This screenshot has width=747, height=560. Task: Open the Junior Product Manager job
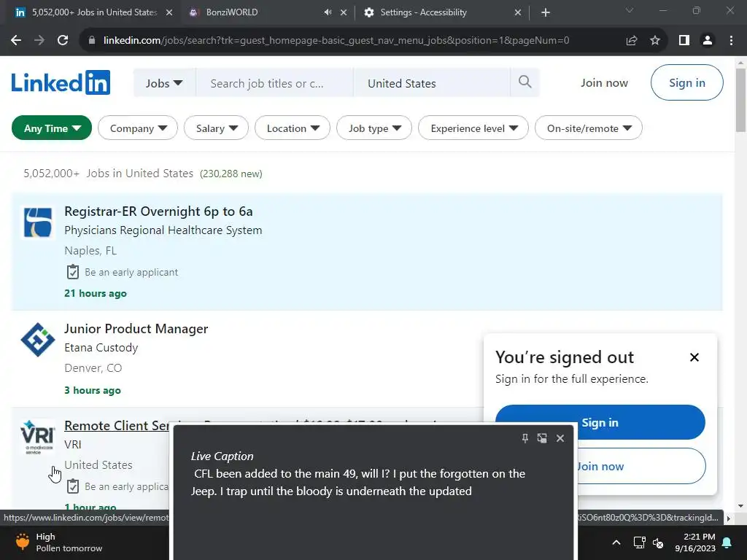point(136,329)
